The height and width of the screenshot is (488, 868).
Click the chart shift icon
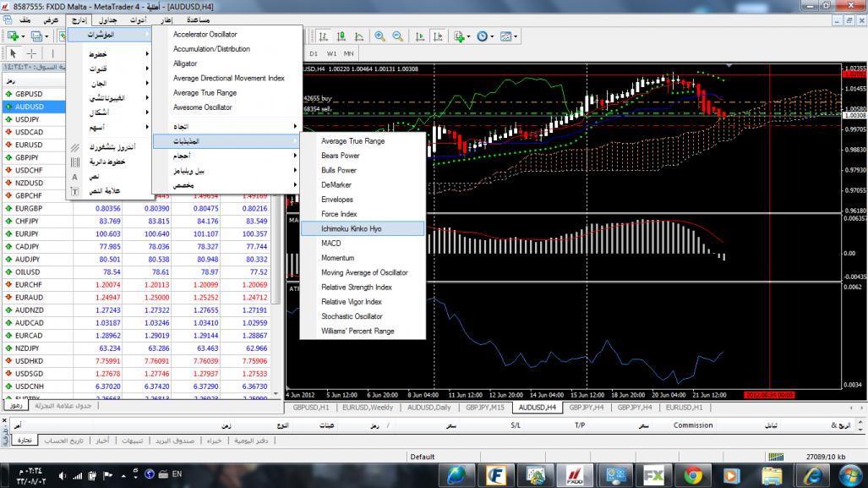pyautogui.click(x=439, y=36)
